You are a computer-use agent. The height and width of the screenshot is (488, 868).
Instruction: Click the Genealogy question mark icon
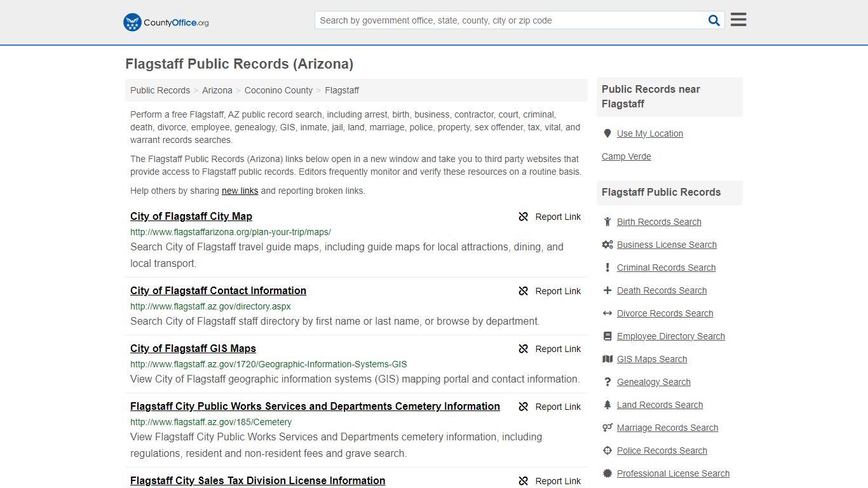coord(607,382)
